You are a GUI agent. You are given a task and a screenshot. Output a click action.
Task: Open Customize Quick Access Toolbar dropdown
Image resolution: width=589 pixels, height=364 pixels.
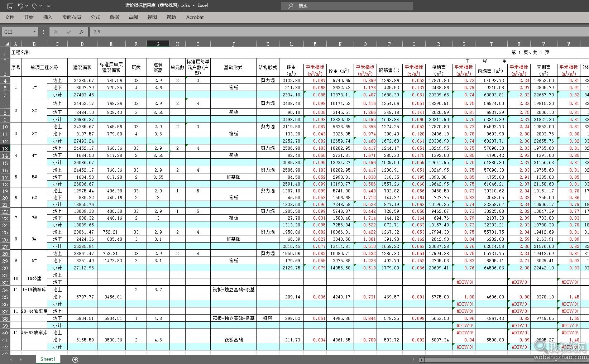click(48, 6)
